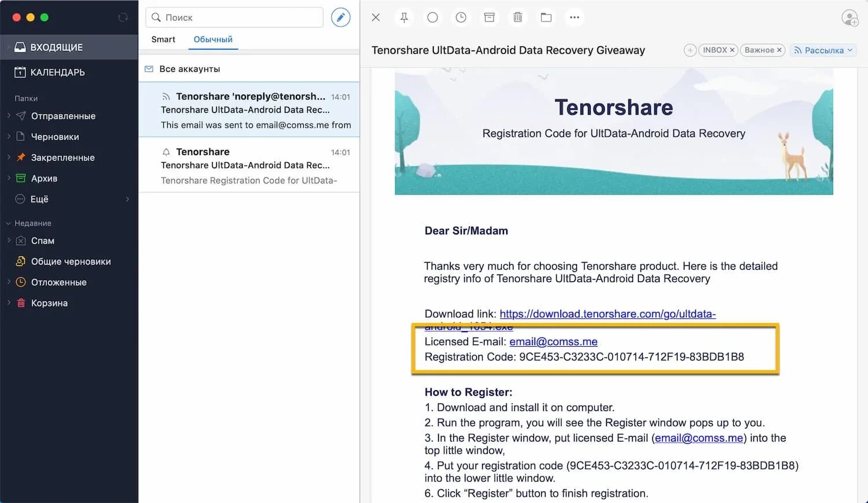Move email using the folder icon
Screen dimensions: 868x503
[546, 17]
